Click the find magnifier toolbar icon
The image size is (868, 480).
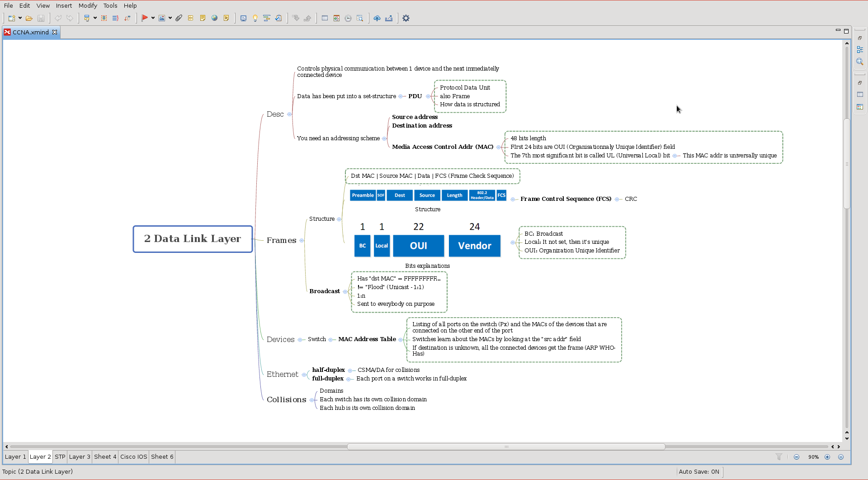[360, 18]
